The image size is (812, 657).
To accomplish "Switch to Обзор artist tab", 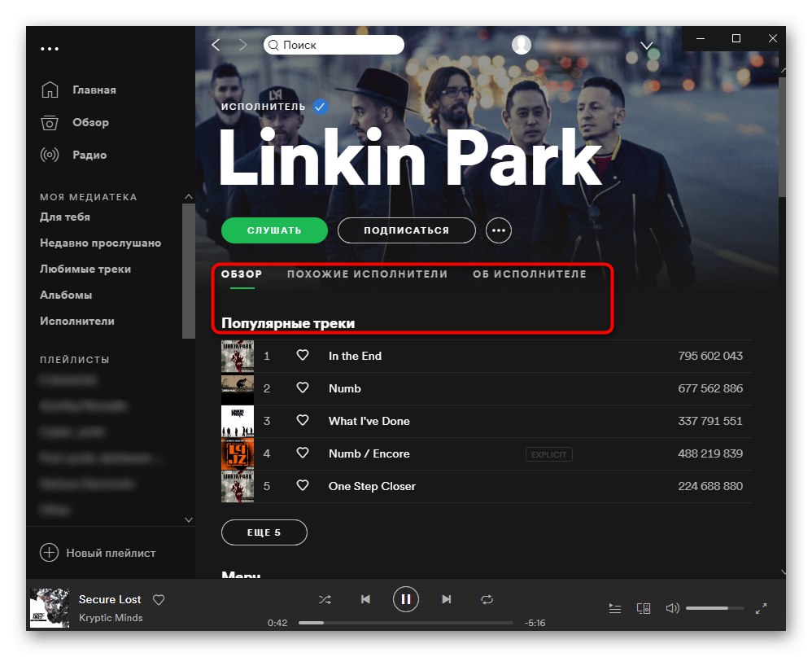I will [242, 274].
